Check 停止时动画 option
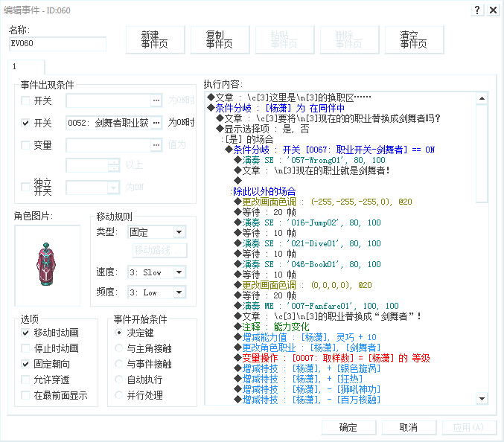 tap(25, 348)
